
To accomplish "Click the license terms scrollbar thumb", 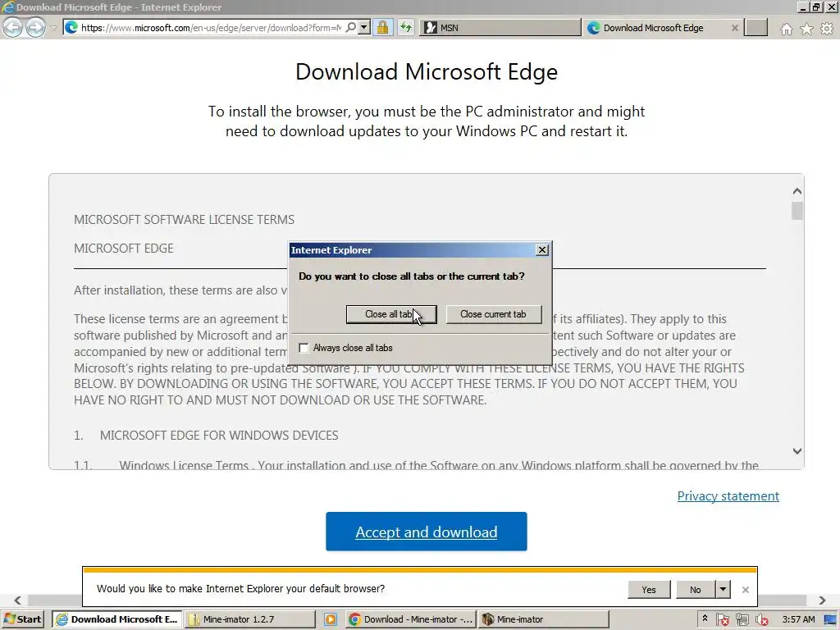I will (x=797, y=211).
